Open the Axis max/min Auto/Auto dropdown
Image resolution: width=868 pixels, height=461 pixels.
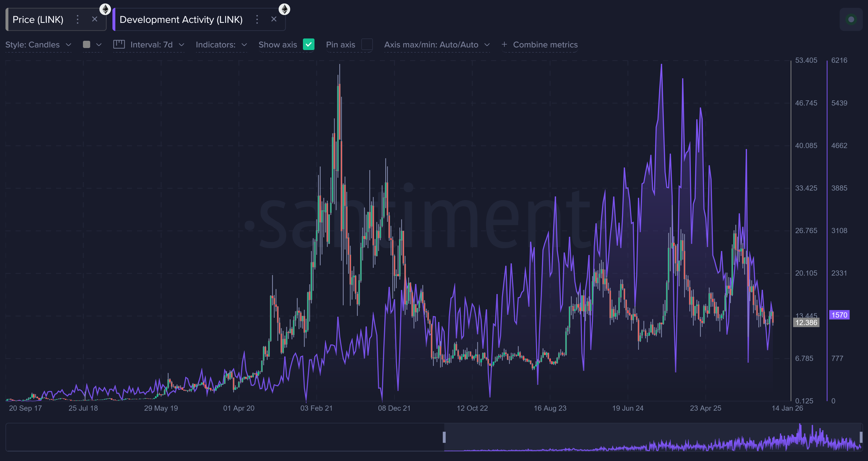point(436,44)
